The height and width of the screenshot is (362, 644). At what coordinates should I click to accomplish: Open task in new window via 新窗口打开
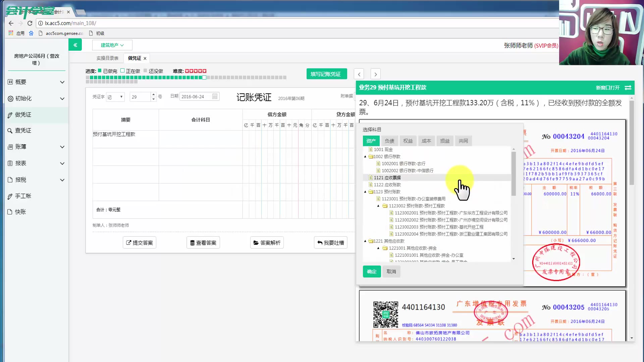pyautogui.click(x=607, y=87)
